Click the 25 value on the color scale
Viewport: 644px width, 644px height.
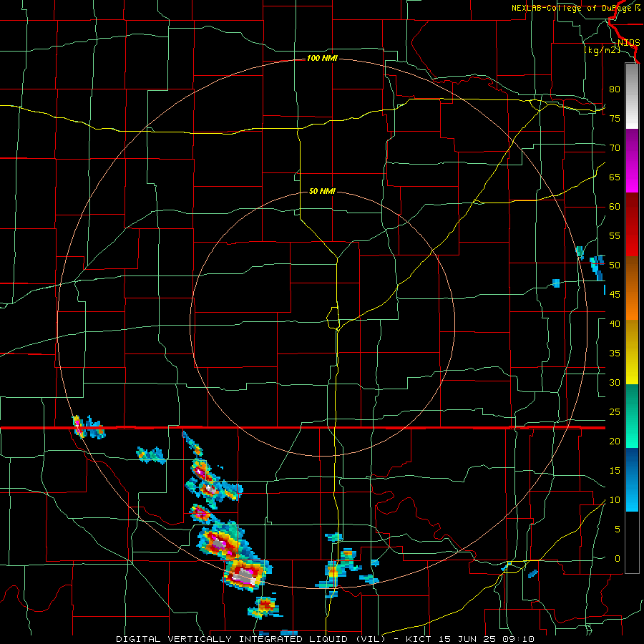click(x=615, y=411)
